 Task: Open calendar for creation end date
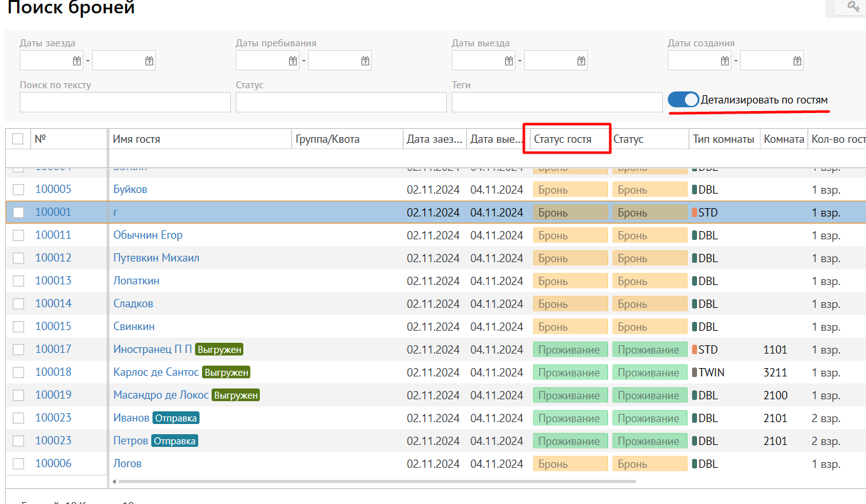(x=797, y=61)
